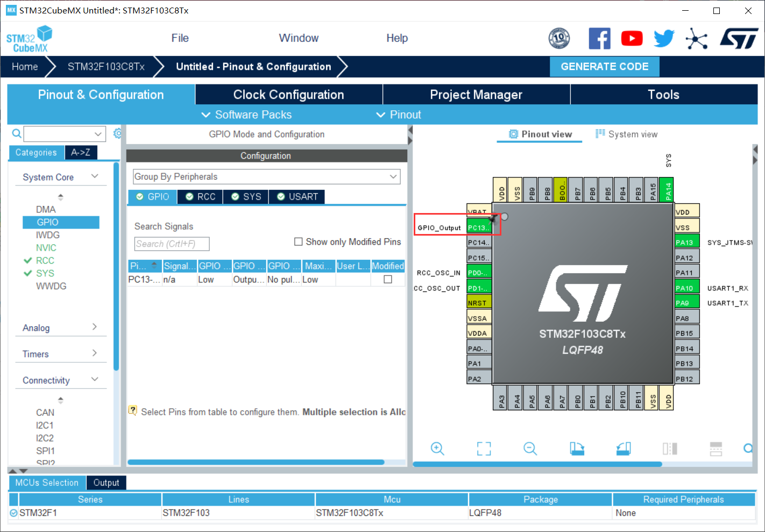The height and width of the screenshot is (532, 765).
Task: Switch to Clock Configuration tab
Action: coord(289,95)
